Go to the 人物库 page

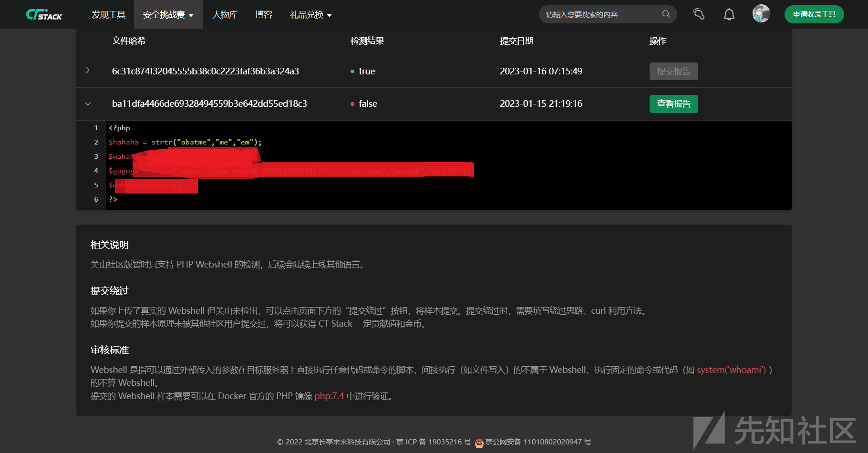pos(225,14)
